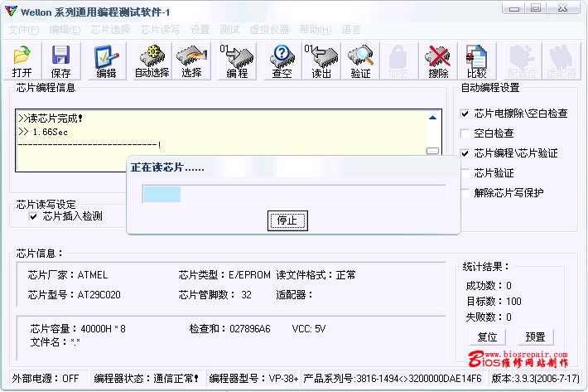Enable the 空白检查 checkbox
This screenshot has width=588, height=392.
465,133
